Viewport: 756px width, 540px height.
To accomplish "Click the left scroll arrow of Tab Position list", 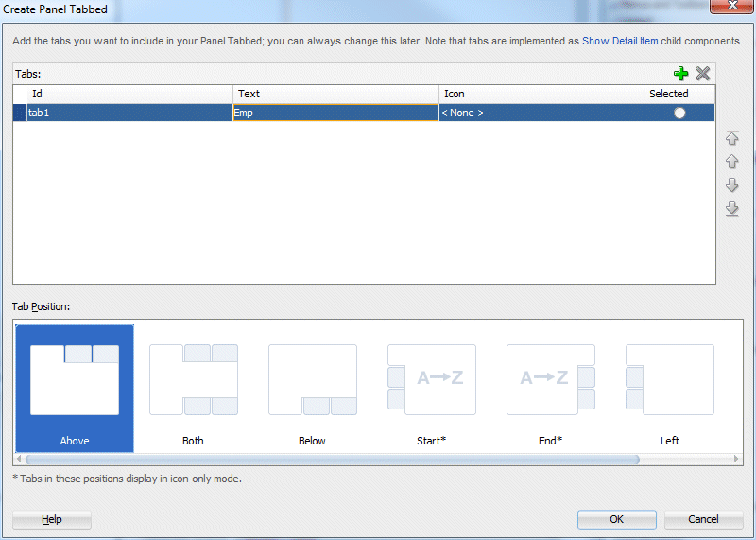I will (19, 459).
